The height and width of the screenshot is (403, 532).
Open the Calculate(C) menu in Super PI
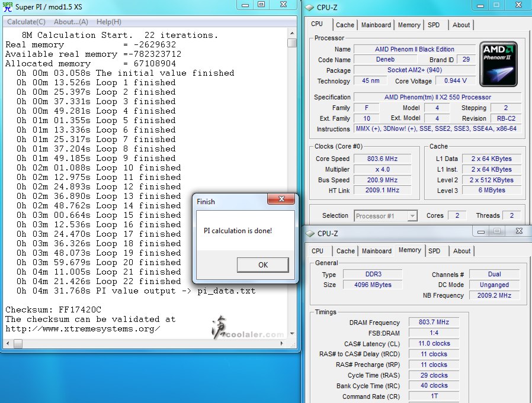point(27,22)
